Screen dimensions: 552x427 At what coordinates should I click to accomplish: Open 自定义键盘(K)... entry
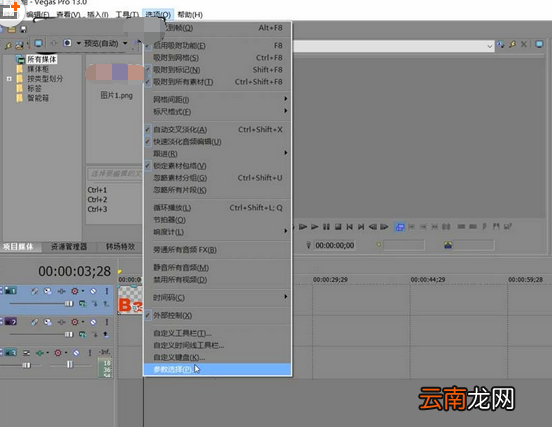point(217,357)
